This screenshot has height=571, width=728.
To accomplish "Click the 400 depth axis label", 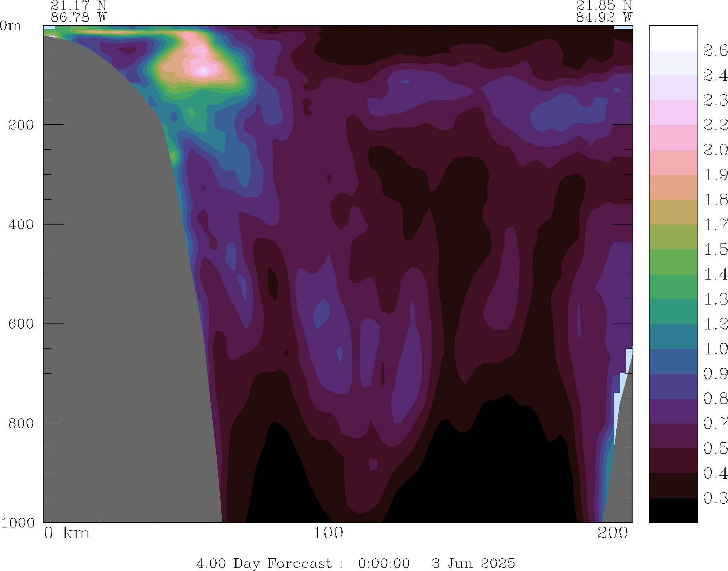I will [22, 225].
